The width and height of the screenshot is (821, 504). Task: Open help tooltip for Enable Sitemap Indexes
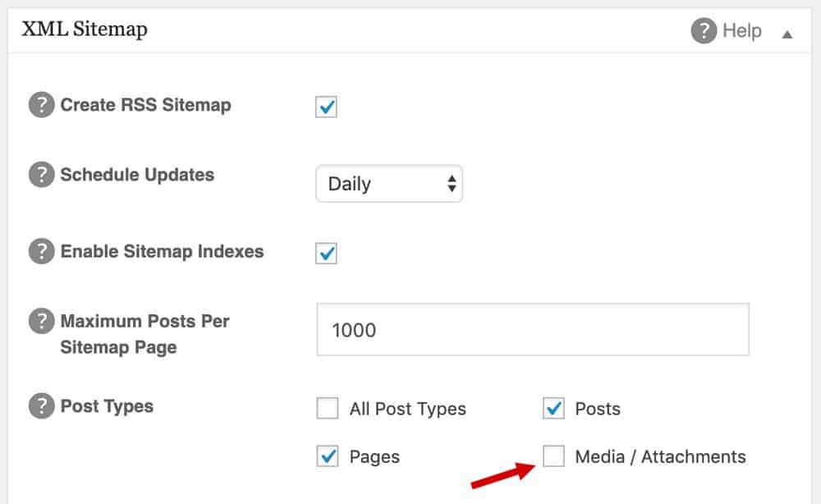[42, 252]
